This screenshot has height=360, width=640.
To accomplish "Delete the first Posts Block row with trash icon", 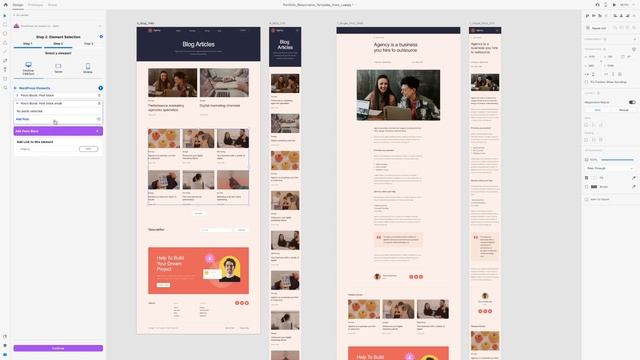I will (x=99, y=96).
